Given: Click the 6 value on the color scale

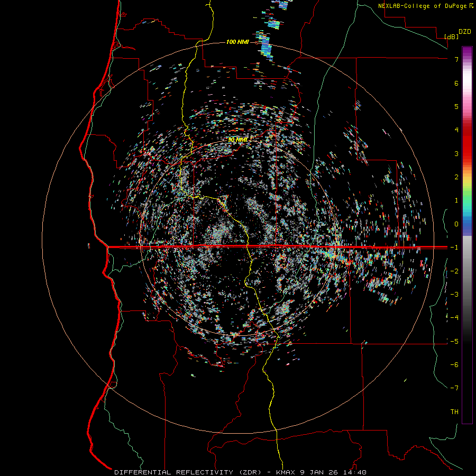Looking at the screenshot, I should 456,83.
